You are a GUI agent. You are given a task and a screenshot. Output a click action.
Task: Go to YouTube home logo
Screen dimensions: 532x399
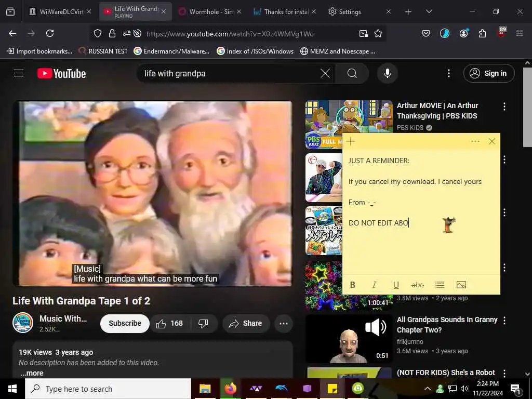point(61,73)
